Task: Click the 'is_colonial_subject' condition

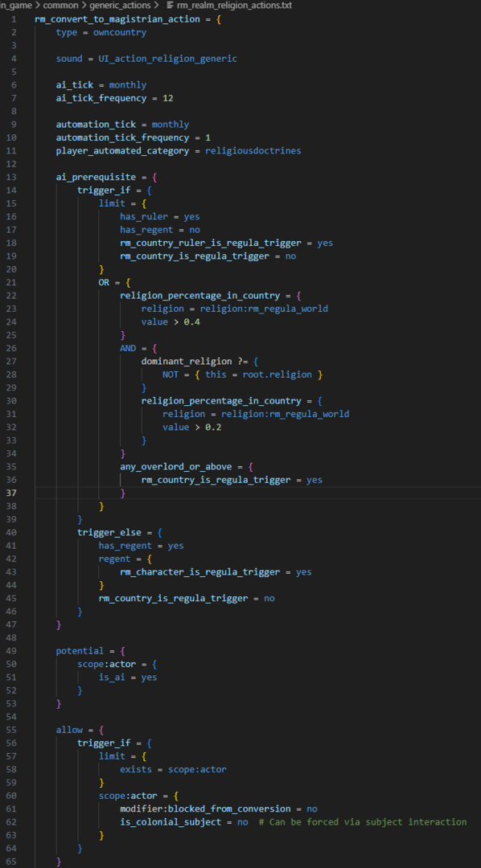Action: [x=171, y=823]
